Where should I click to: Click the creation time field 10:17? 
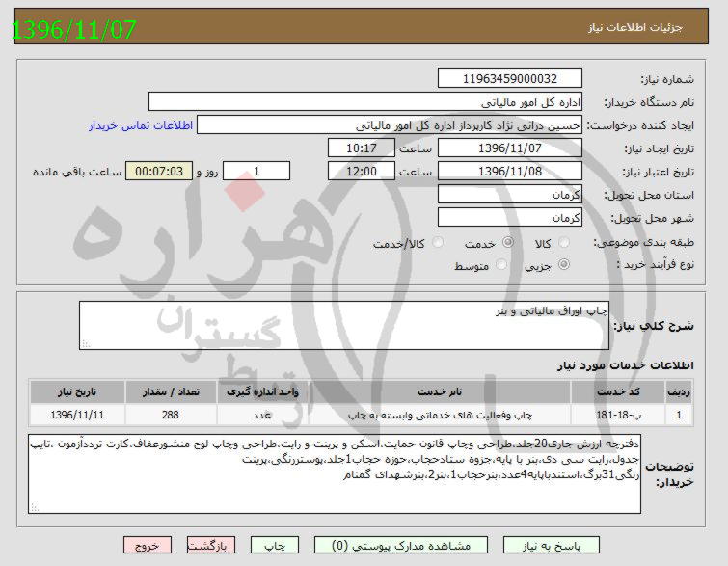362,148
